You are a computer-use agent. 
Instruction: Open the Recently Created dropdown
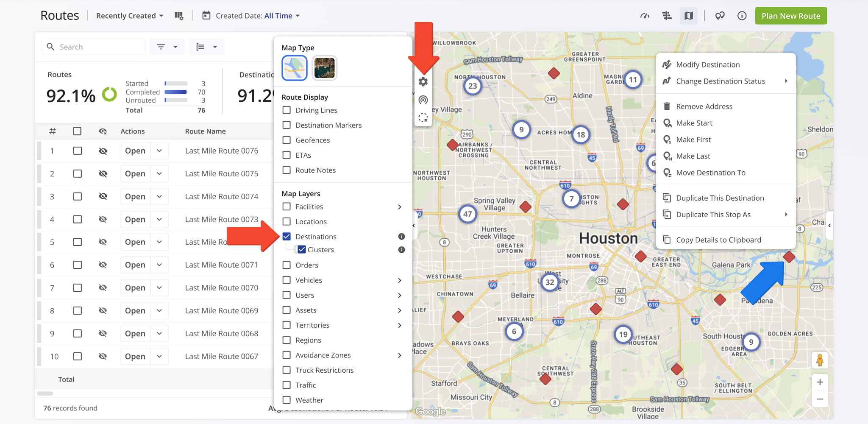[130, 16]
